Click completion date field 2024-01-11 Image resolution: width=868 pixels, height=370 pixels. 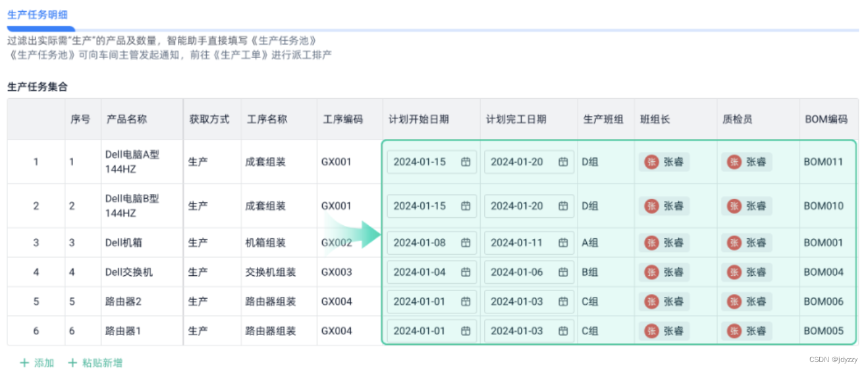tap(529, 242)
